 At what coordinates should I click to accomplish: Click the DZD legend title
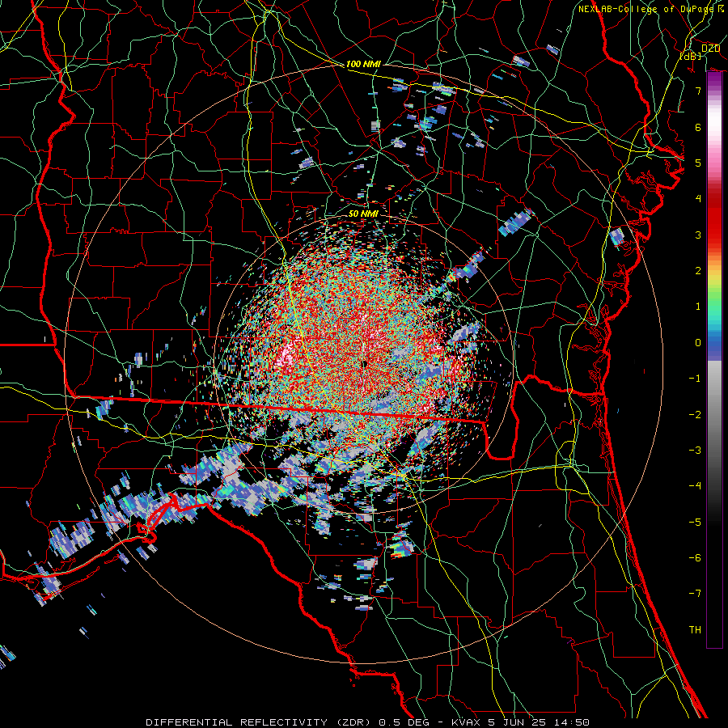[x=710, y=49]
